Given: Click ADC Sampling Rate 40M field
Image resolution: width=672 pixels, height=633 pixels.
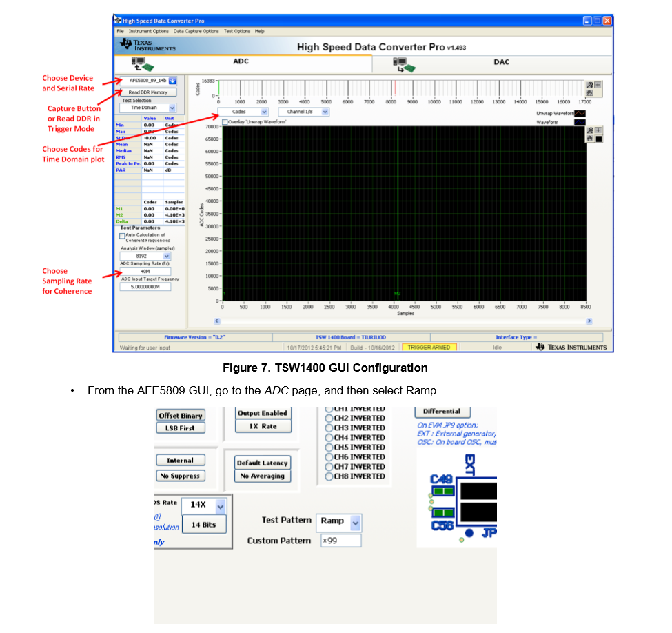Looking at the screenshot, I should click(x=145, y=272).
